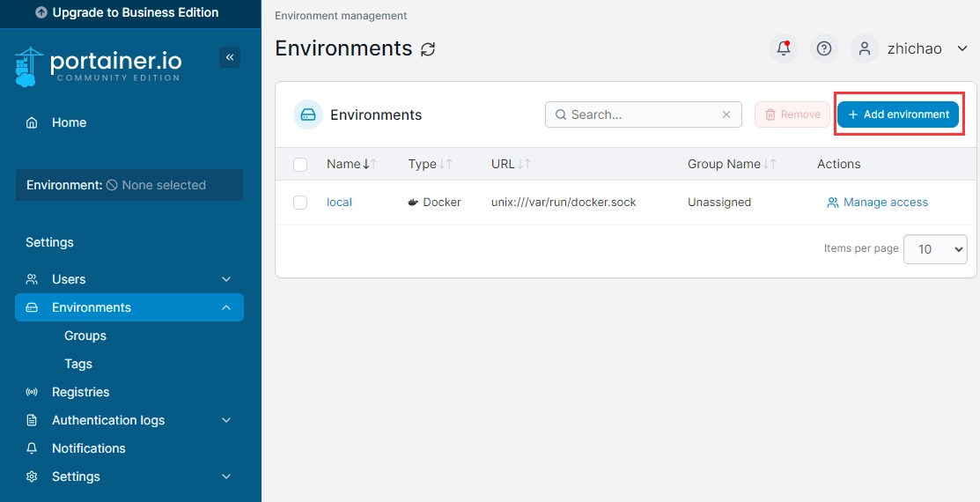Go to Groups under Environments

point(85,336)
